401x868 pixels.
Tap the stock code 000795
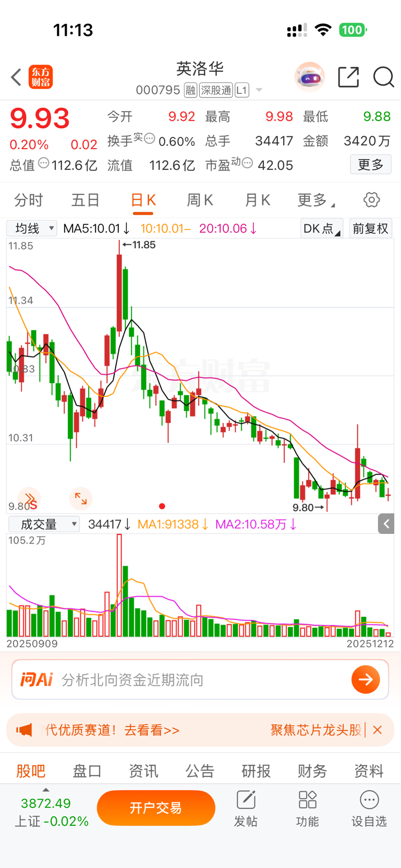coord(158,90)
